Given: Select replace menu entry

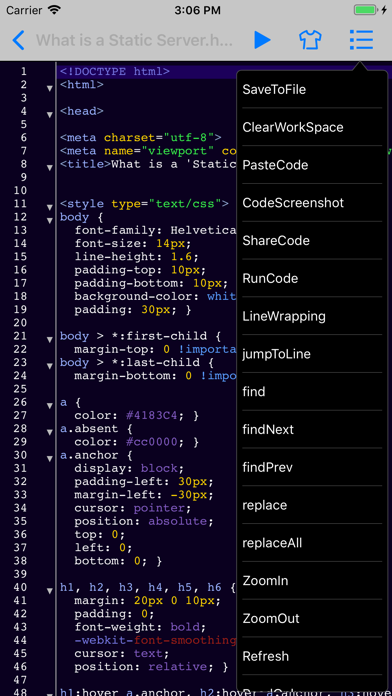Looking at the screenshot, I should coord(312,505).
